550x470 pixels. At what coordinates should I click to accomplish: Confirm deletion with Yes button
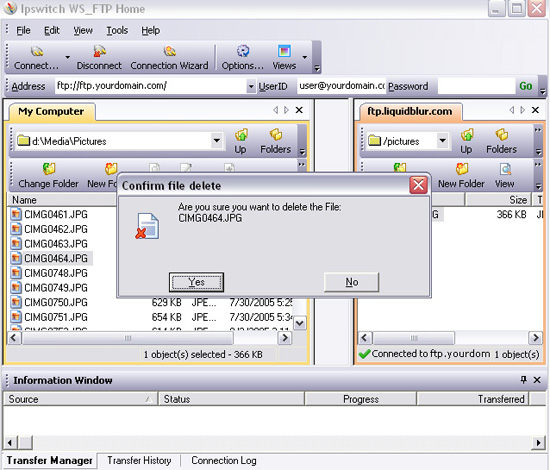pos(196,282)
